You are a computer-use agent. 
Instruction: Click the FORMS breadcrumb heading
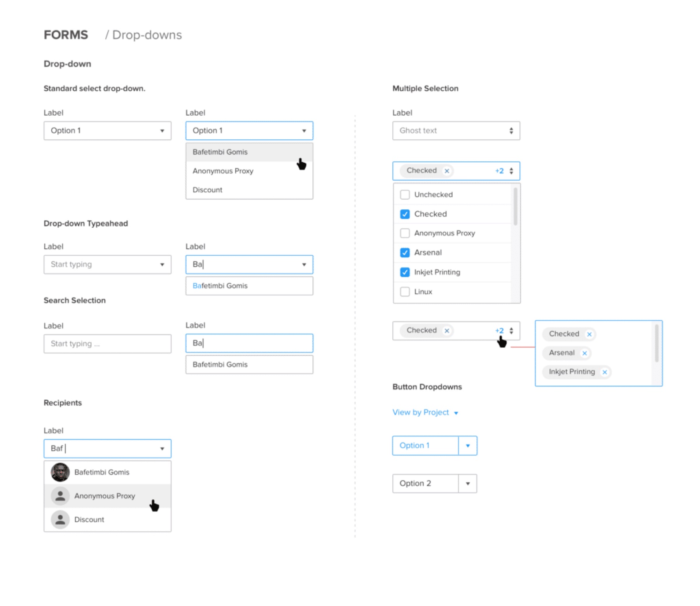click(x=66, y=35)
